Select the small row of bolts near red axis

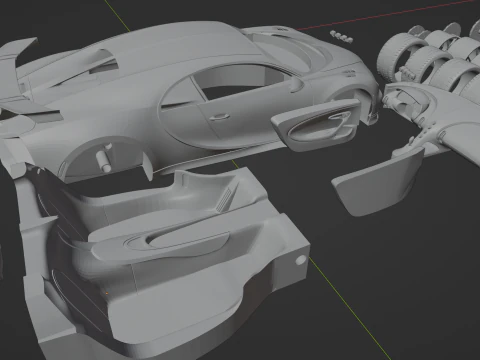[x=342, y=37]
